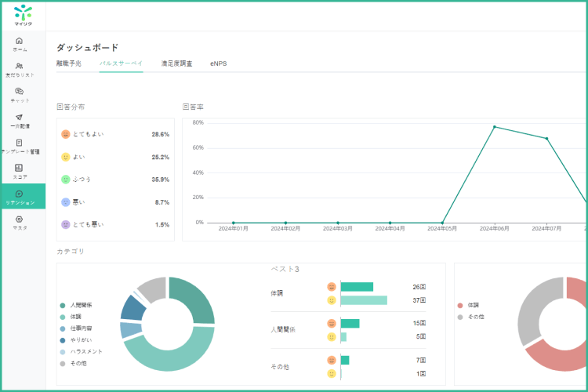This screenshot has width=588, height=392.
Task: Click the ハラスメント legend color dot
Action: (63, 352)
